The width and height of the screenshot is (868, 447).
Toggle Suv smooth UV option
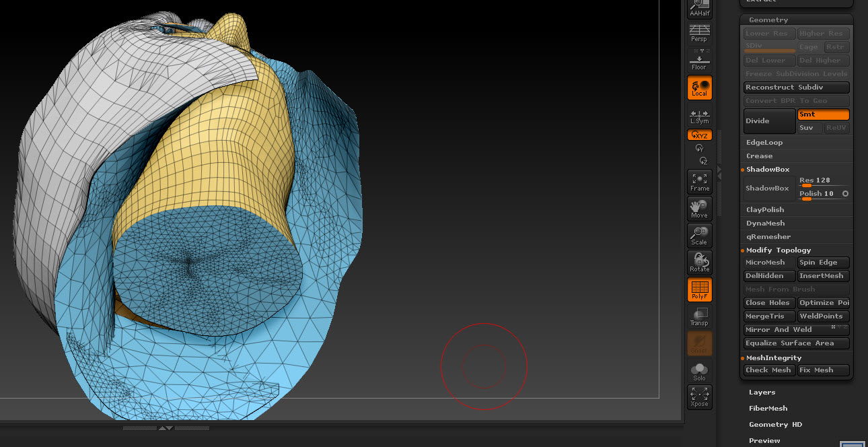point(810,128)
